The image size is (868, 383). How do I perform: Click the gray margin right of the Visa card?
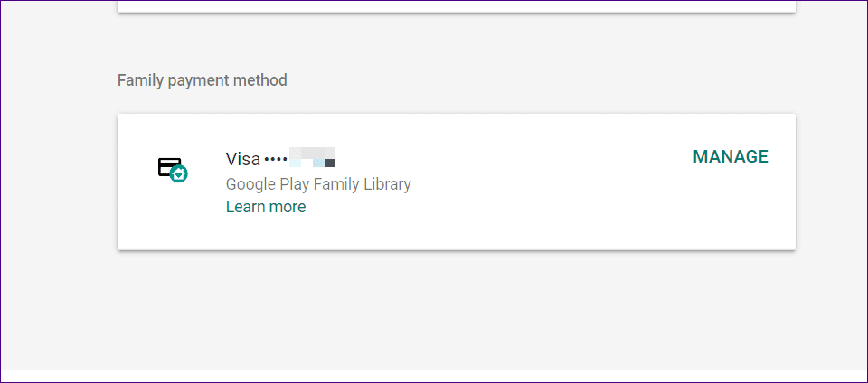[x=830, y=181]
